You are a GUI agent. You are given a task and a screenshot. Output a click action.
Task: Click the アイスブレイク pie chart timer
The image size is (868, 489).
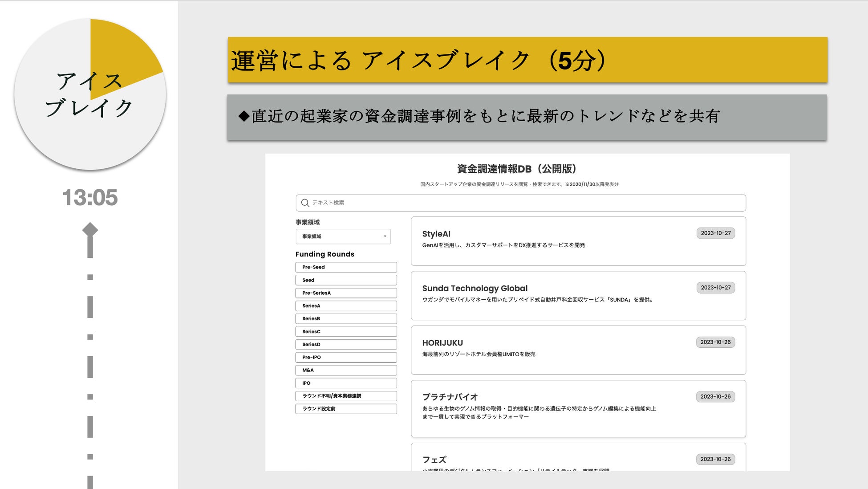tap(90, 94)
